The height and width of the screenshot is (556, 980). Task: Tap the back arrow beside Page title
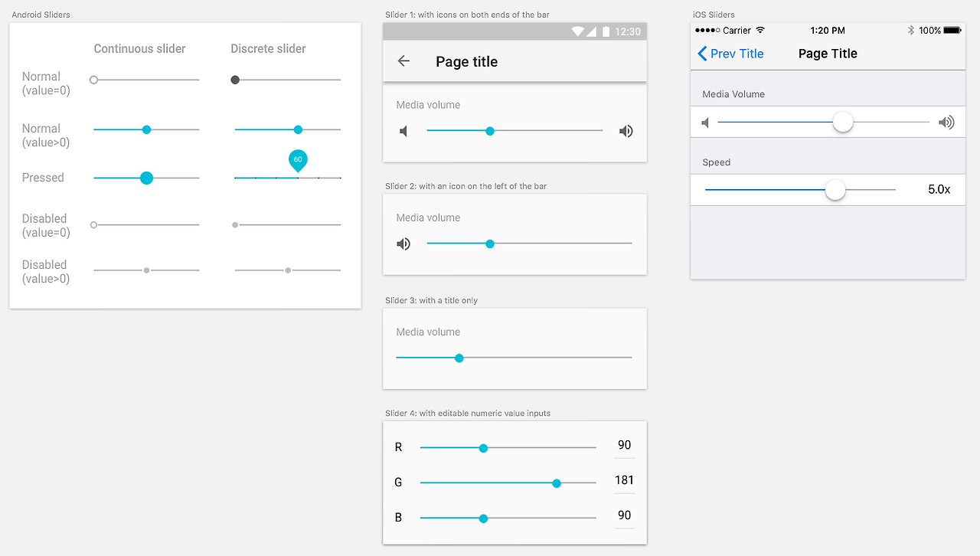tap(403, 61)
